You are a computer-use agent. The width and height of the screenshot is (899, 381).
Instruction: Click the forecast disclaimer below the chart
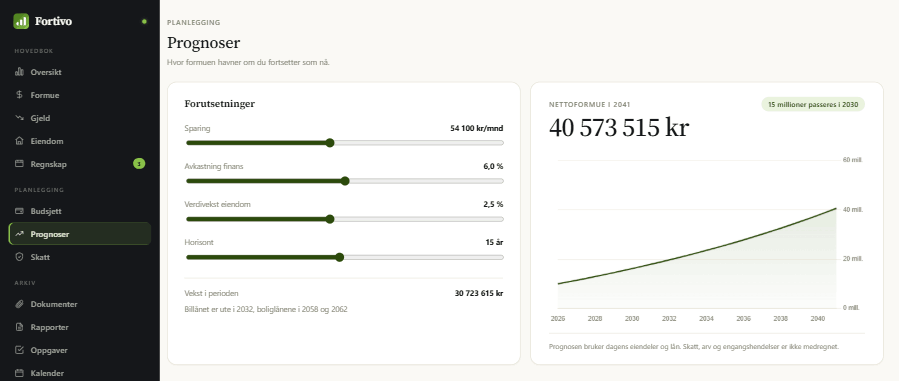coord(694,347)
